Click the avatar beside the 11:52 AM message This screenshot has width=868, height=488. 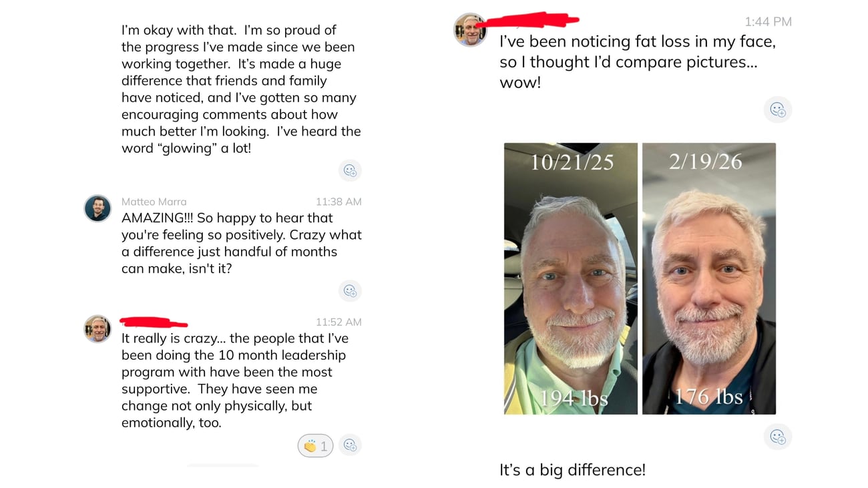point(97,328)
